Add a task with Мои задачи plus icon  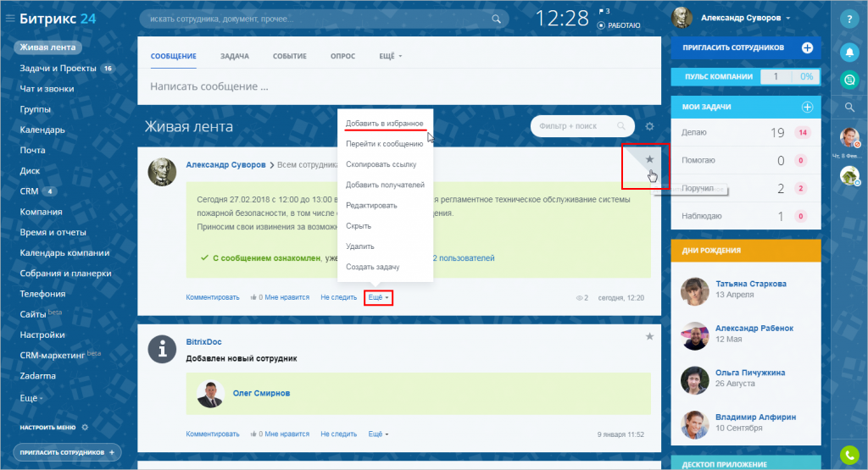tap(807, 107)
